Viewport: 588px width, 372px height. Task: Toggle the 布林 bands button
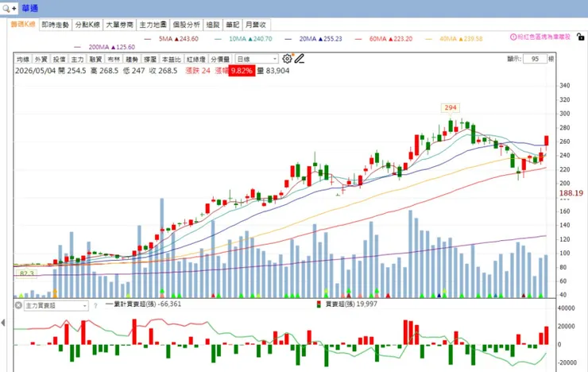tap(114, 60)
